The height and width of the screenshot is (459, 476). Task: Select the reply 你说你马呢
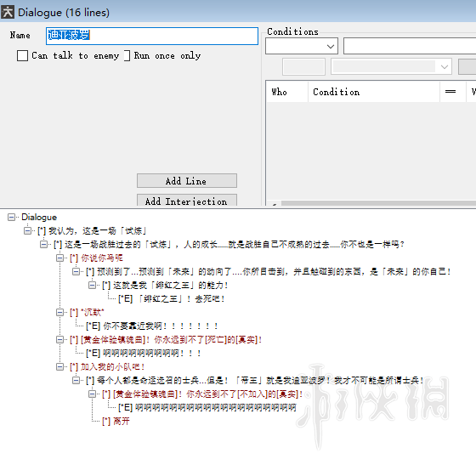click(96, 258)
